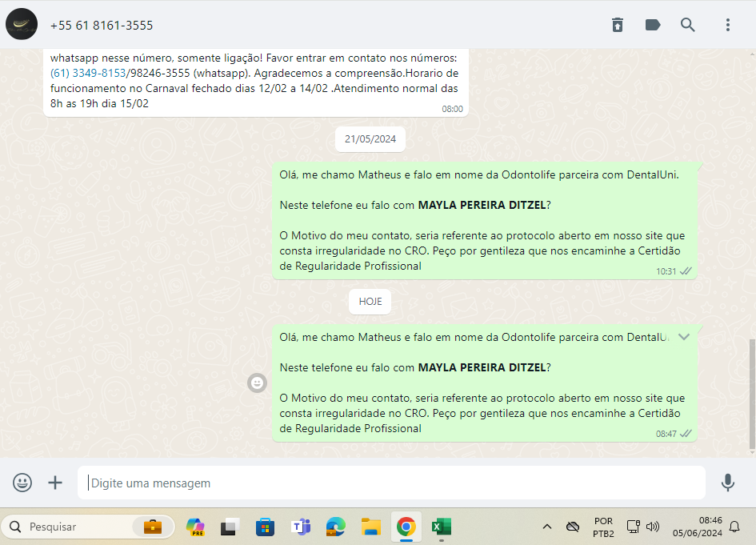The width and height of the screenshot is (756, 545).
Task: Click the chat vertical scrollbar
Action: coord(752,395)
